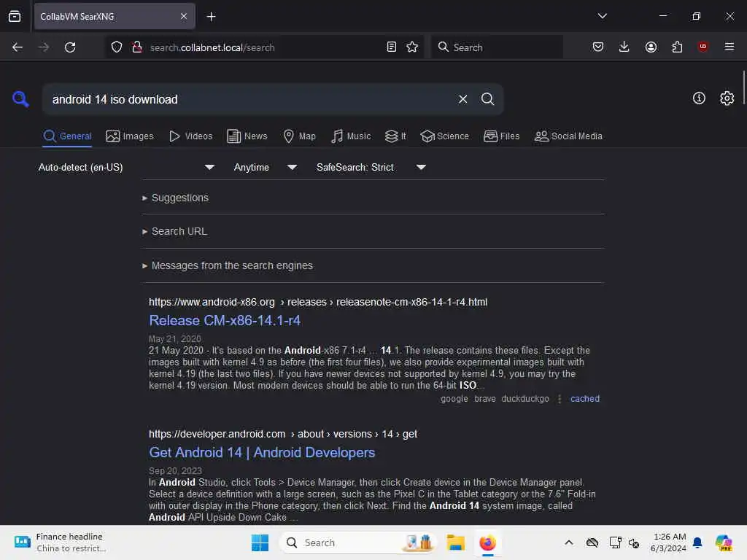Open the Extensions puzzle icon
The image size is (747, 560).
point(677,47)
